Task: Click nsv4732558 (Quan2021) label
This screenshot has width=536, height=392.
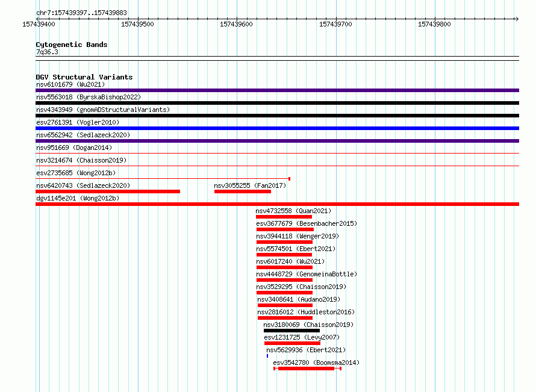Action: click(x=293, y=211)
